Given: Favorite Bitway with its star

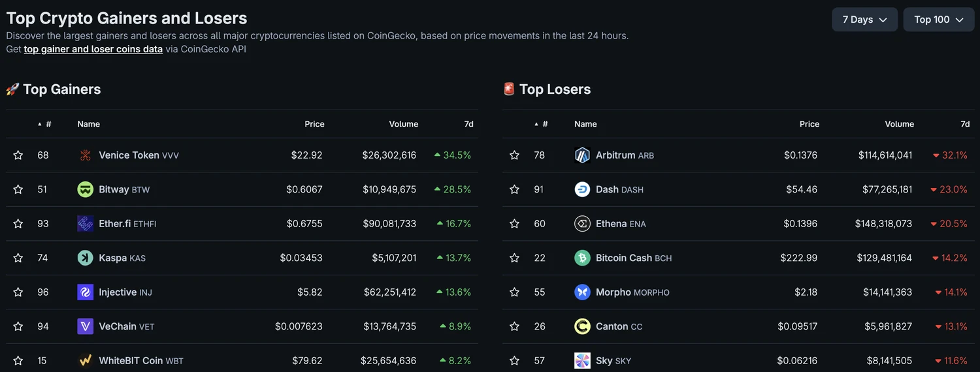Looking at the screenshot, I should pos(18,189).
